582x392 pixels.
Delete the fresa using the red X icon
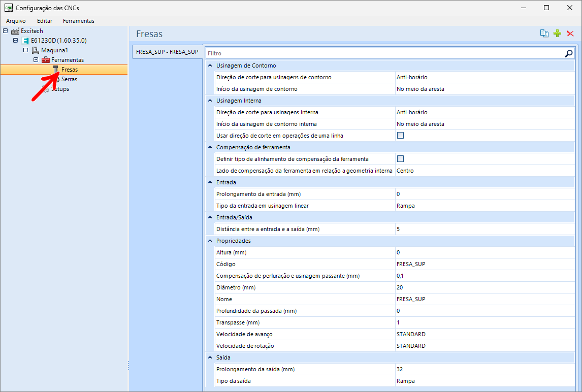(x=570, y=34)
